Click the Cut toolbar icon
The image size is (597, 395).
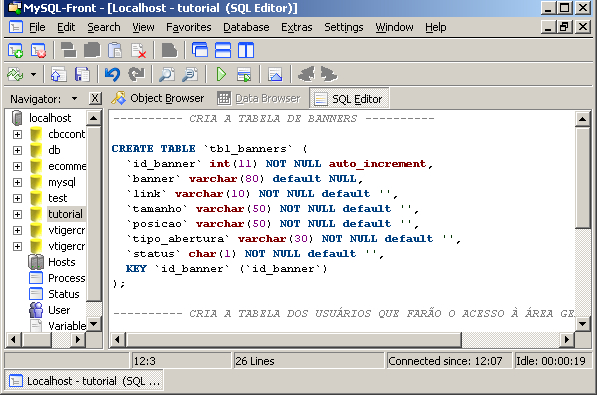click(69, 50)
